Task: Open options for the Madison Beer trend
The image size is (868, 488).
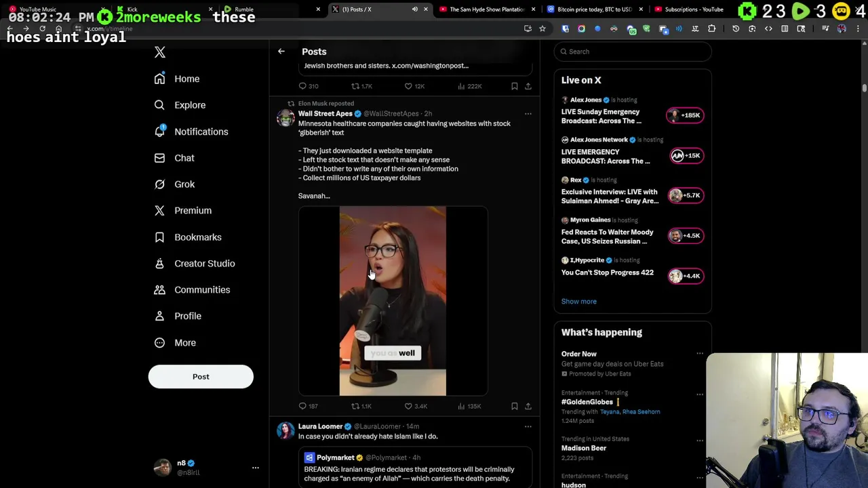Action: [700, 440]
